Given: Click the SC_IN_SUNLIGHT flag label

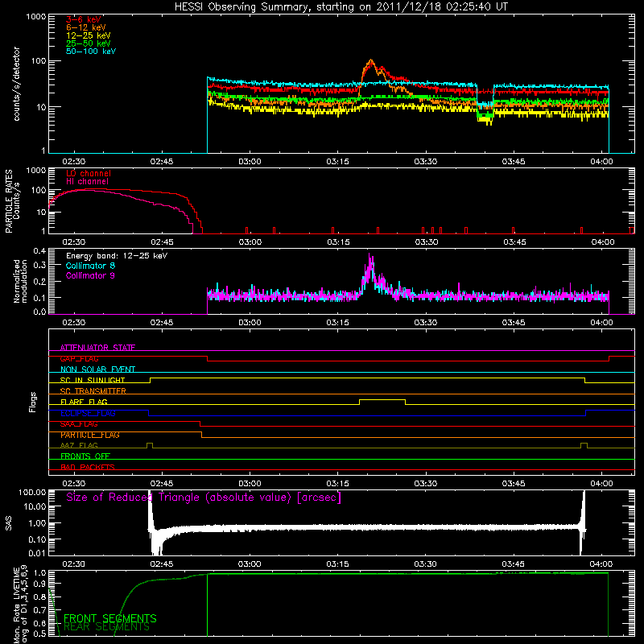Looking at the screenshot, I should 93,380.
